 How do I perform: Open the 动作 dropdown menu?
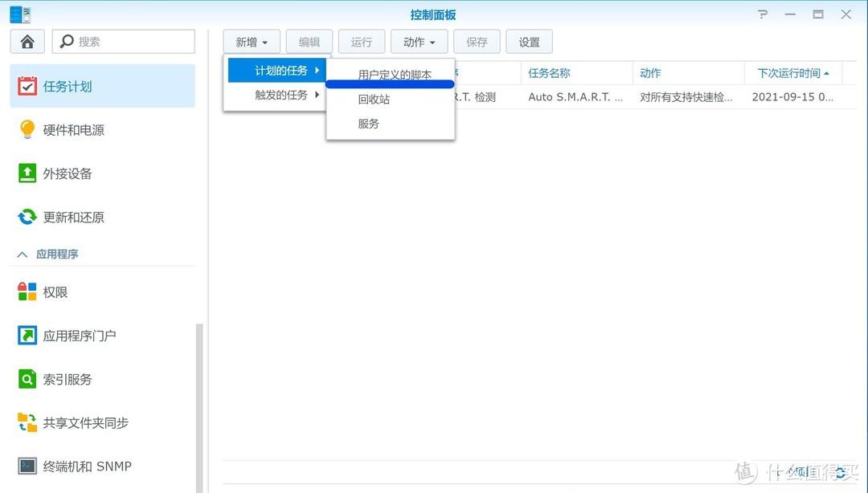tap(418, 41)
